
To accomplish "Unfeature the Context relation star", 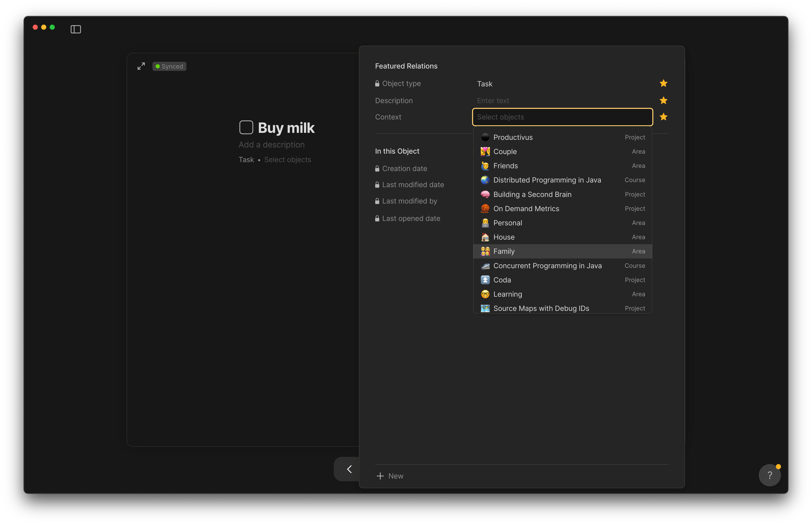I will pos(663,117).
